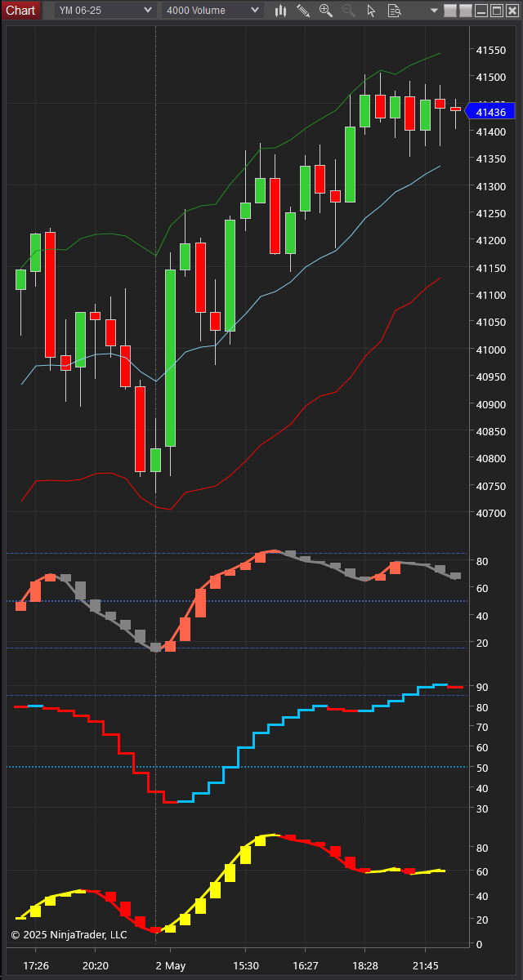Open the data box icon
This screenshot has height=980, width=523.
click(x=394, y=11)
